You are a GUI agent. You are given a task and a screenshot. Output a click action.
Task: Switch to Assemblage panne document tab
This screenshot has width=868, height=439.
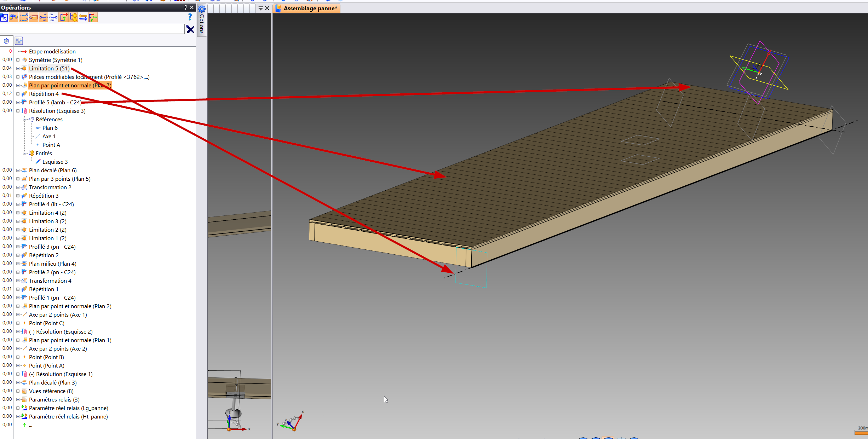click(x=307, y=8)
